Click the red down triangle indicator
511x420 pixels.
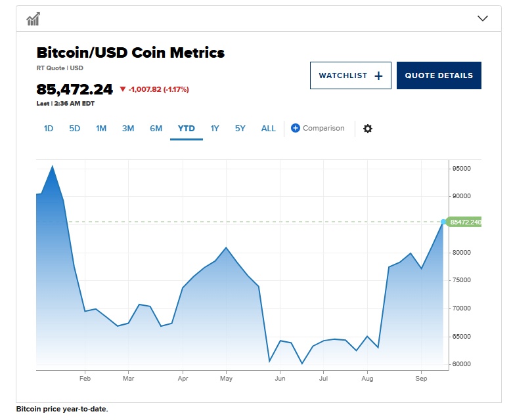click(x=123, y=89)
